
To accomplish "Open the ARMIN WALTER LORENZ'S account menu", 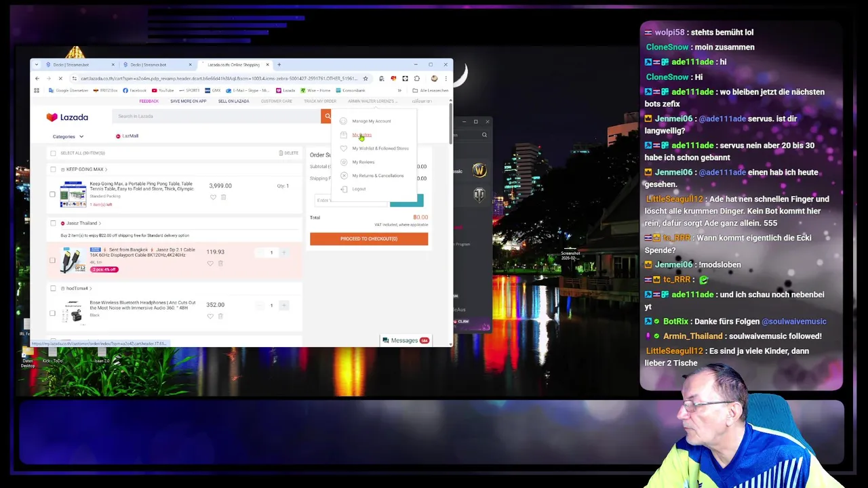I will point(372,101).
